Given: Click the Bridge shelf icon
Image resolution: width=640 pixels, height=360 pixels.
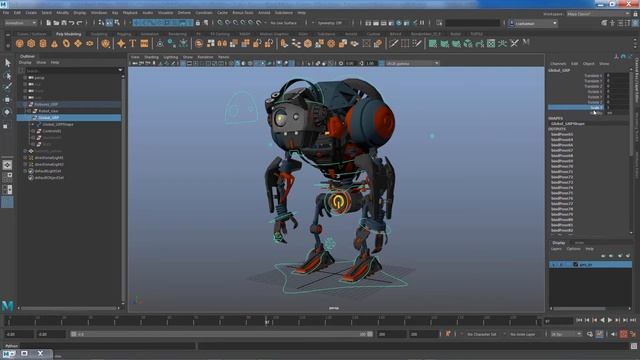Looking at the screenshot, I should pos(296,43).
